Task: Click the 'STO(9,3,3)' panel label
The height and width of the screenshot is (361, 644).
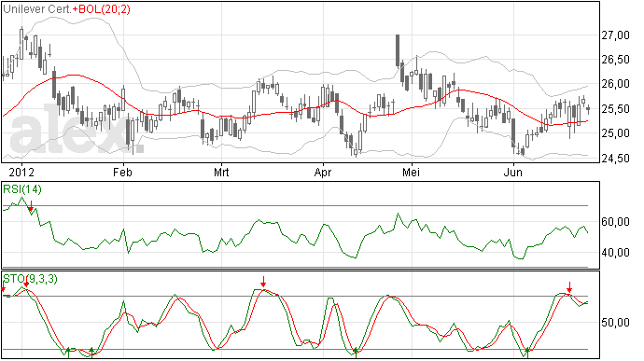Action: point(31,279)
